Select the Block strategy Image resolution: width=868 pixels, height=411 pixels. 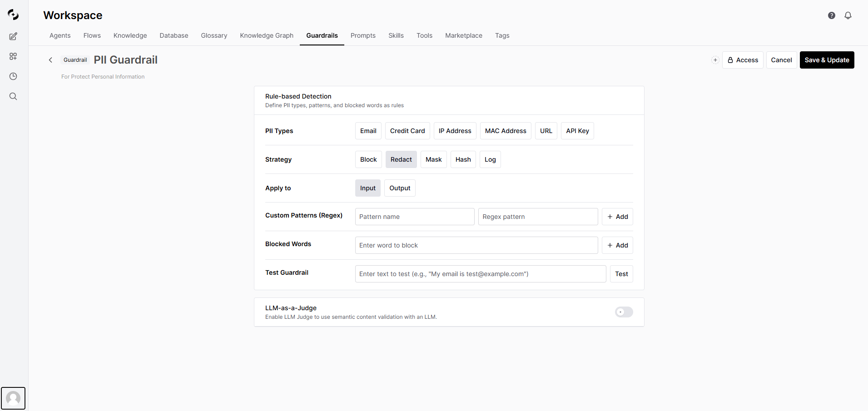click(368, 159)
